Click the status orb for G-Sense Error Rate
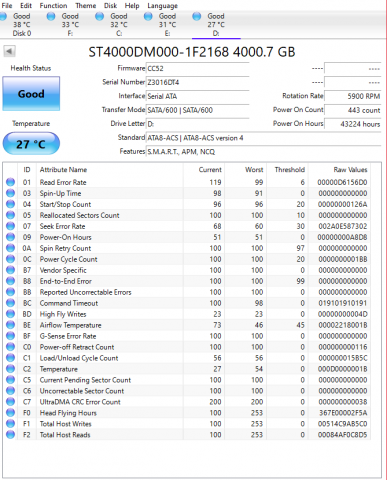387x480 pixels. pyautogui.click(x=11, y=336)
